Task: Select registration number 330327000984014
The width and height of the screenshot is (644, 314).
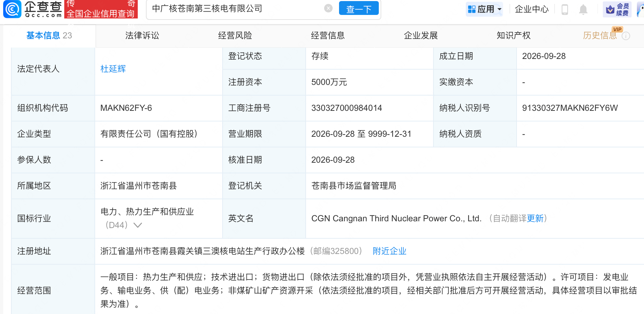Action: 346,108
